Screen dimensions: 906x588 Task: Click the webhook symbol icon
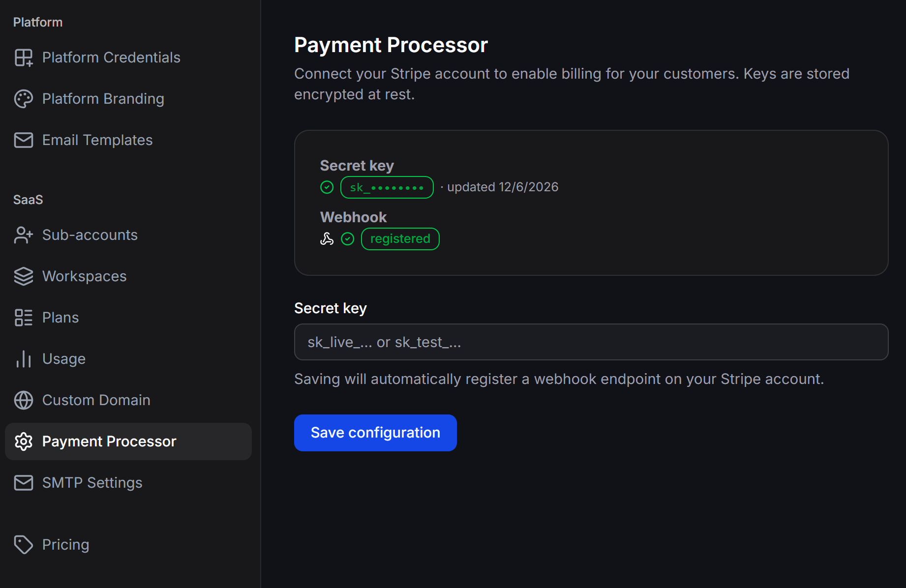327,239
